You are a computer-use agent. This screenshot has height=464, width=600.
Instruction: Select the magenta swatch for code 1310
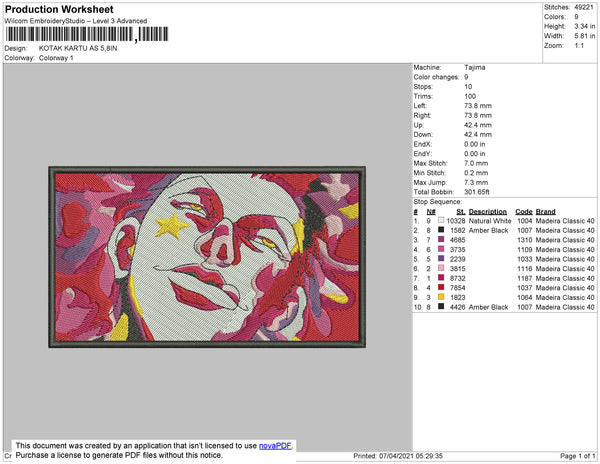441,239
